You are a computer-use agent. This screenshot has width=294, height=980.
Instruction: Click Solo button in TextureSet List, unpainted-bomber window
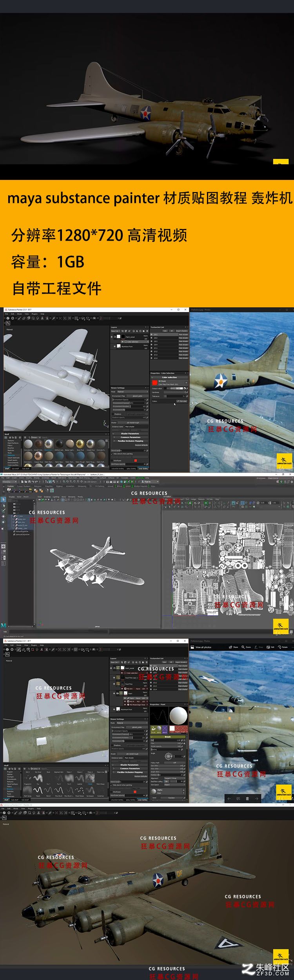pyautogui.click(x=165, y=331)
